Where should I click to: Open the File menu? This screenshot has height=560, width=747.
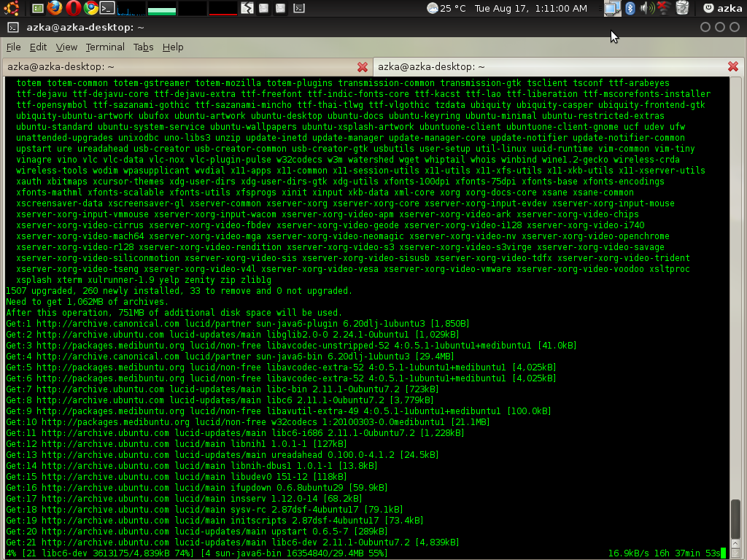13,47
